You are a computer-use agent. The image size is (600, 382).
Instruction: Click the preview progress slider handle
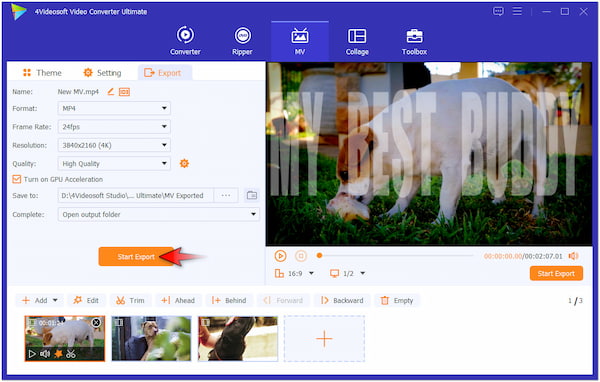[x=319, y=256]
